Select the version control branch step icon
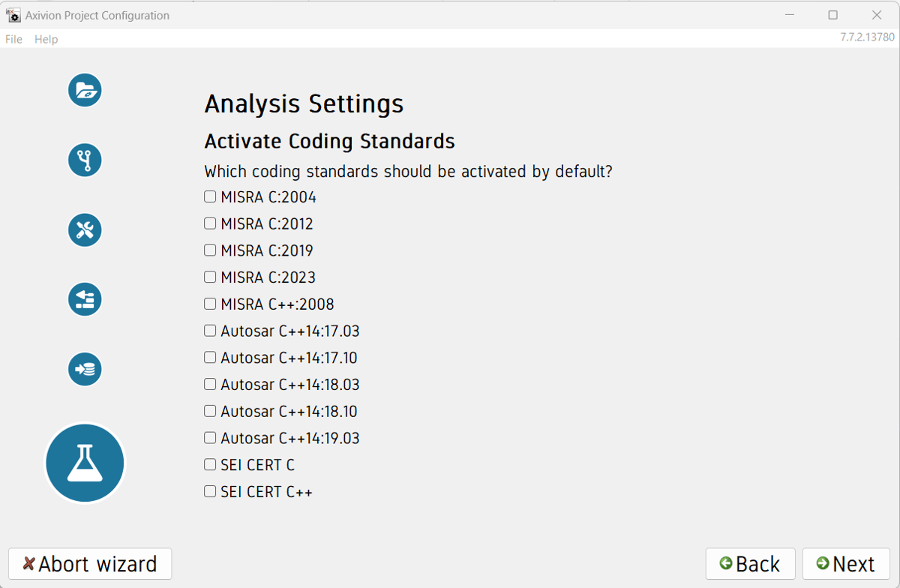This screenshot has height=588, width=900. (x=85, y=160)
